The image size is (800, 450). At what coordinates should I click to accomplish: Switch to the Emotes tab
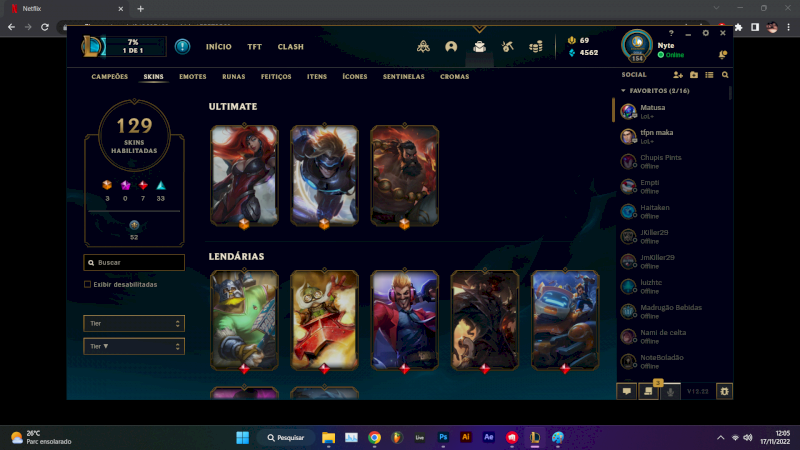pos(193,77)
